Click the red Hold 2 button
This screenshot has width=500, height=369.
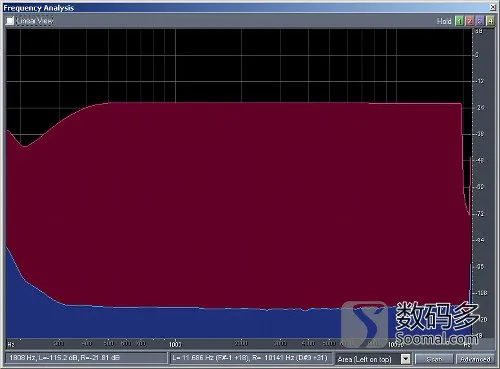click(470, 21)
